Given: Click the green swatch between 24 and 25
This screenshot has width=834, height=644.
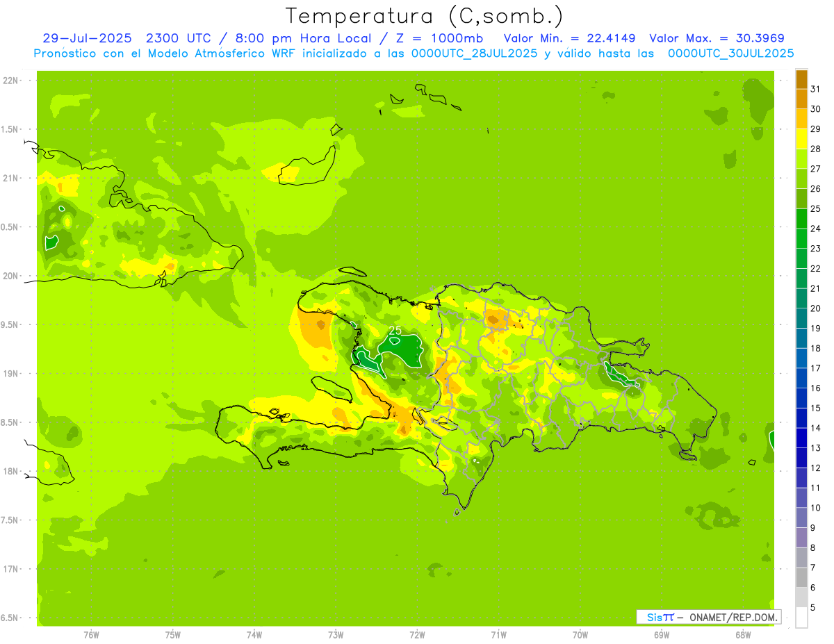Looking at the screenshot, I should tap(801, 218).
